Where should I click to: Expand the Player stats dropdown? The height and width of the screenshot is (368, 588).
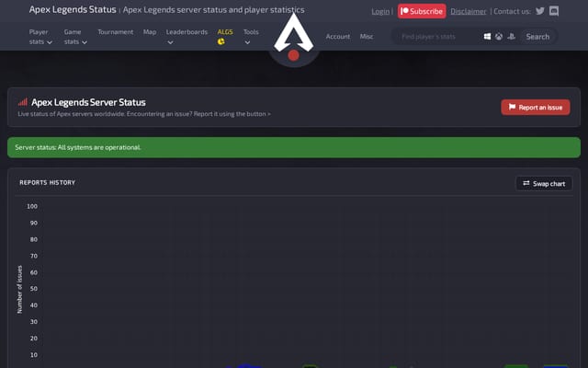(x=40, y=37)
